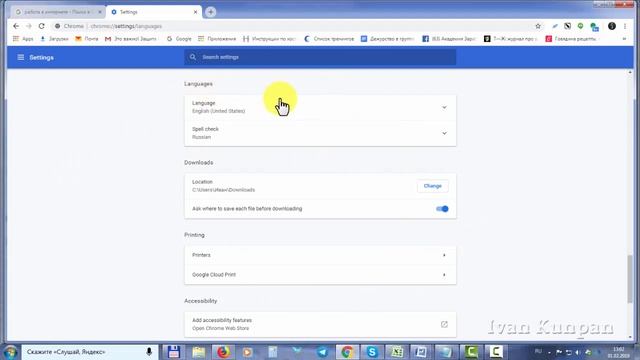Viewport: 640px width, 360px height.
Task: Click the page vertical scrollbar thumb
Action: click(x=630, y=279)
